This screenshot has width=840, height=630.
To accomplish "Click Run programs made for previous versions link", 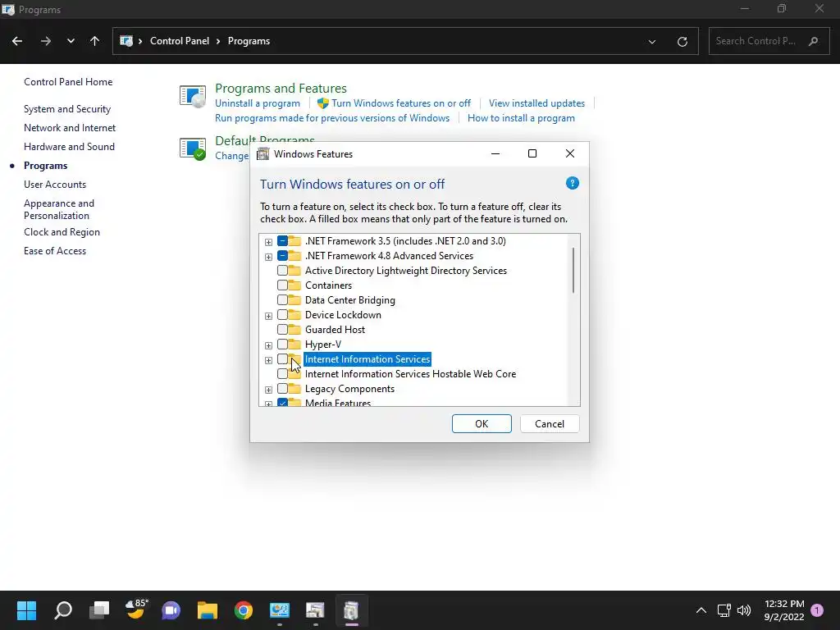I will coord(332,118).
